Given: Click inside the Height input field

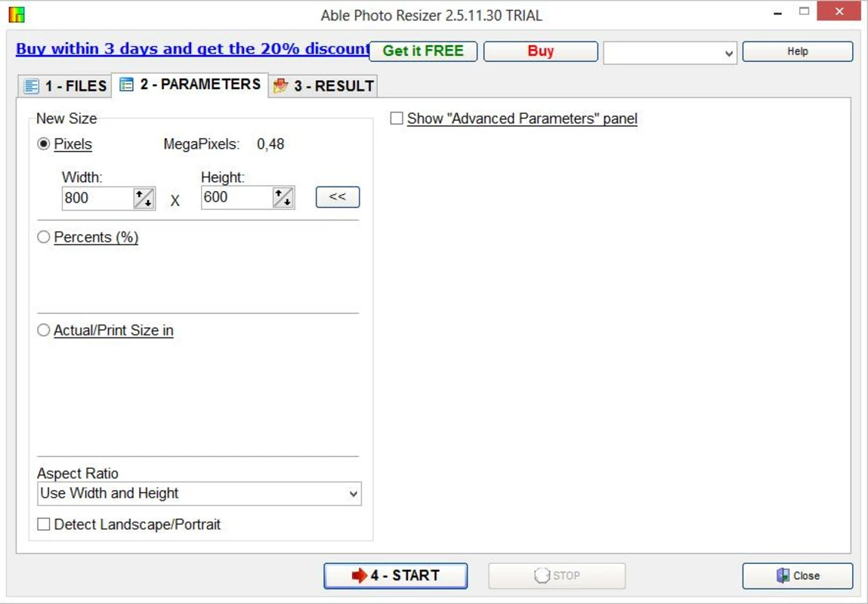Looking at the screenshot, I should pos(237,198).
